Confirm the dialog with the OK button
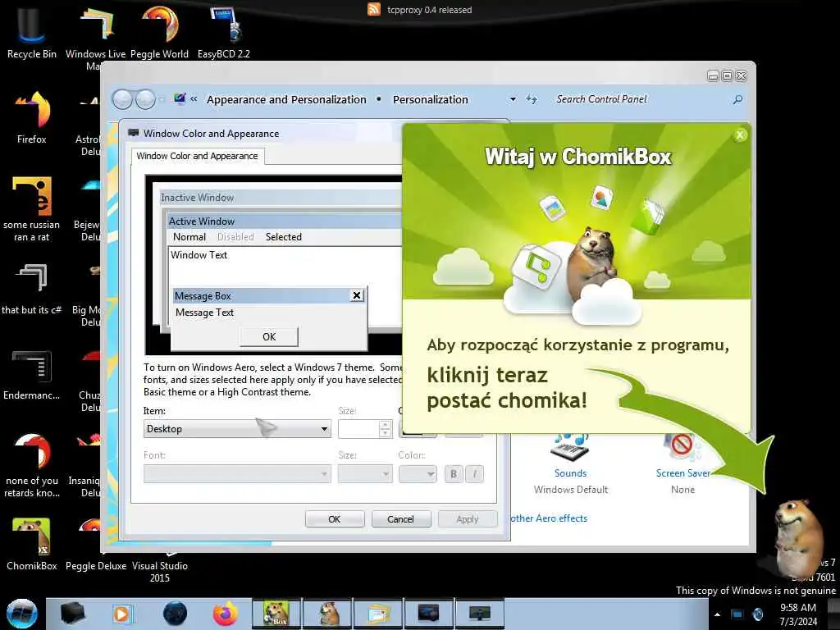The width and height of the screenshot is (840, 630). 335,519
